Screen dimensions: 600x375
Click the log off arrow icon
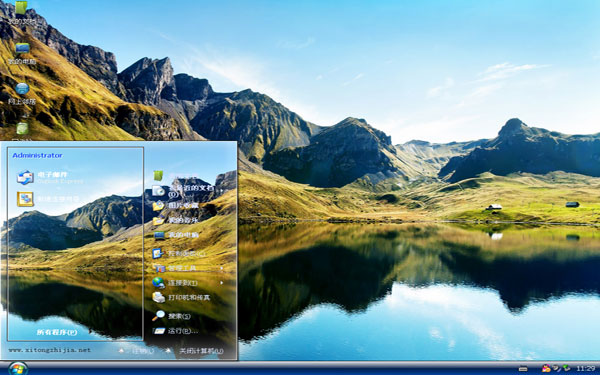122,350
